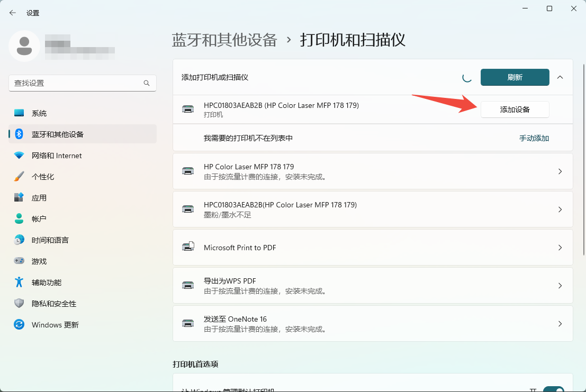Viewport: 586px width, 392px height.
Task: Click the 手动添加 link
Action: pyautogui.click(x=534, y=138)
